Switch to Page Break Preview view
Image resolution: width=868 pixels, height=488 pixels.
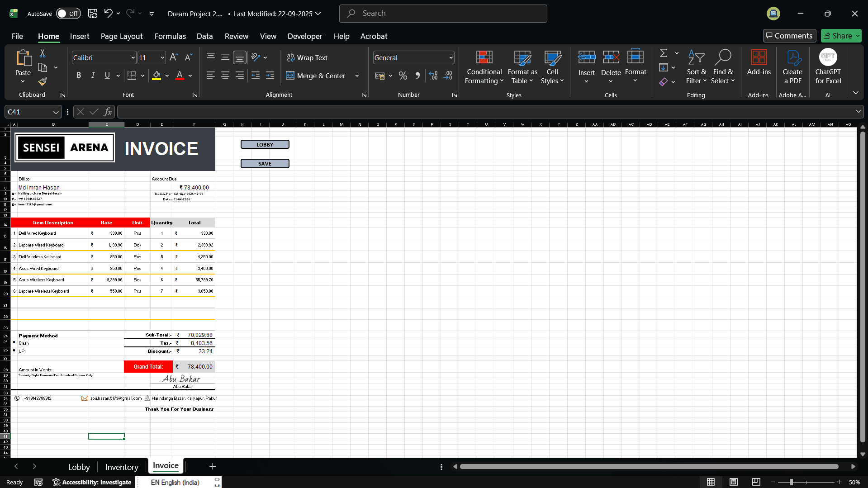point(756,482)
